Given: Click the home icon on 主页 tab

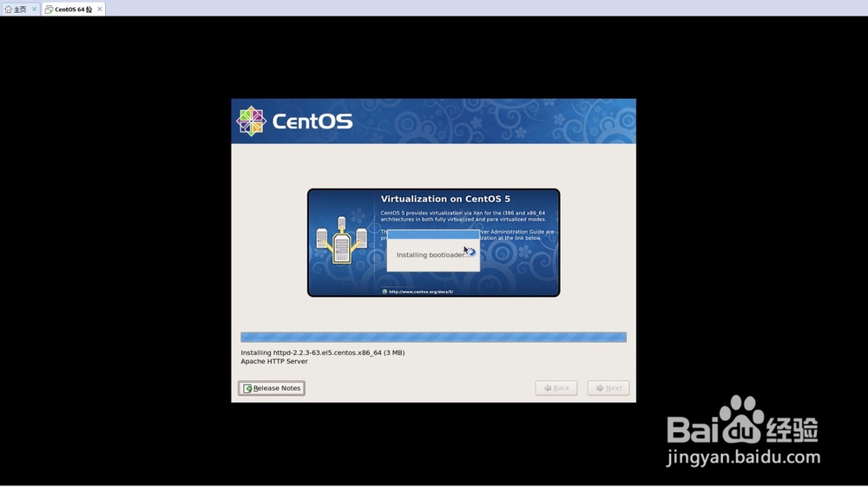Looking at the screenshot, I should (x=8, y=10).
